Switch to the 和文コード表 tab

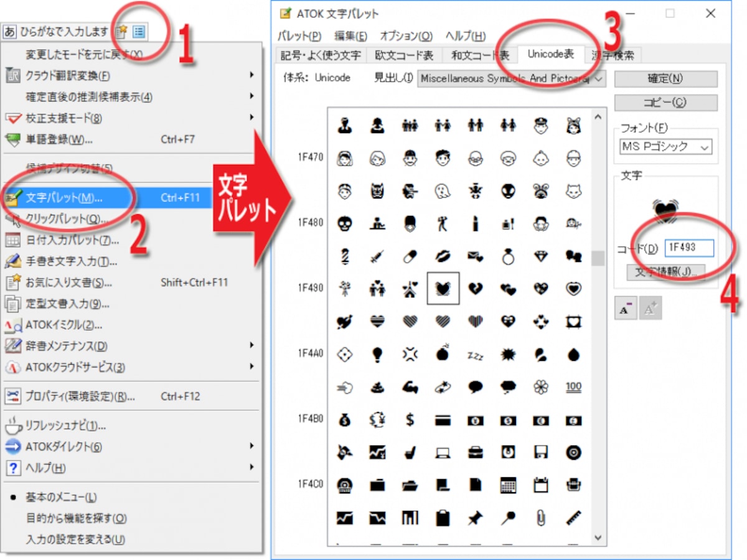(480, 55)
